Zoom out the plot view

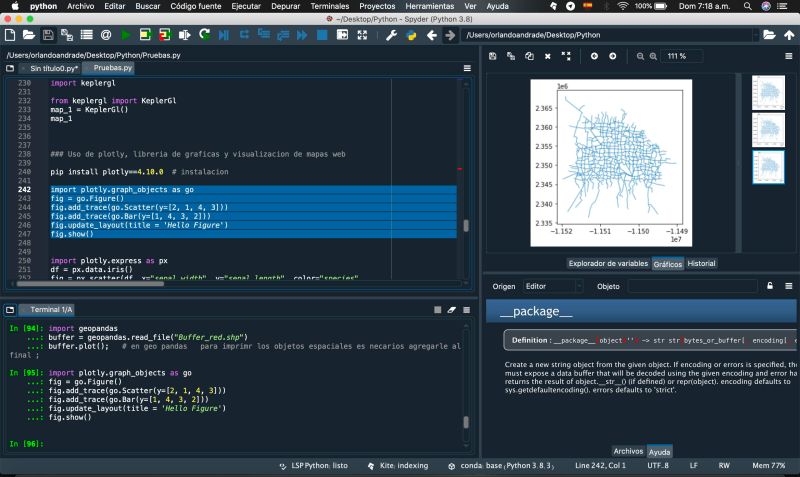tap(640, 56)
